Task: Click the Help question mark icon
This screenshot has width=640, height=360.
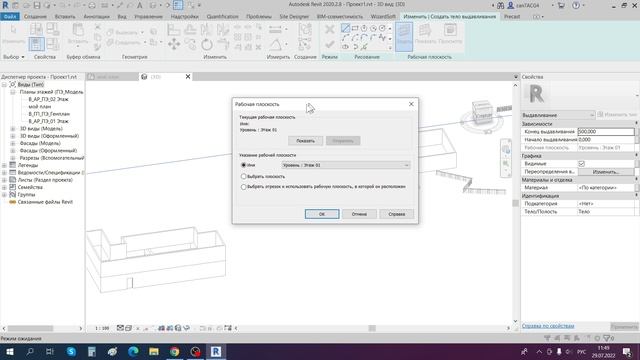Action: 576,5
